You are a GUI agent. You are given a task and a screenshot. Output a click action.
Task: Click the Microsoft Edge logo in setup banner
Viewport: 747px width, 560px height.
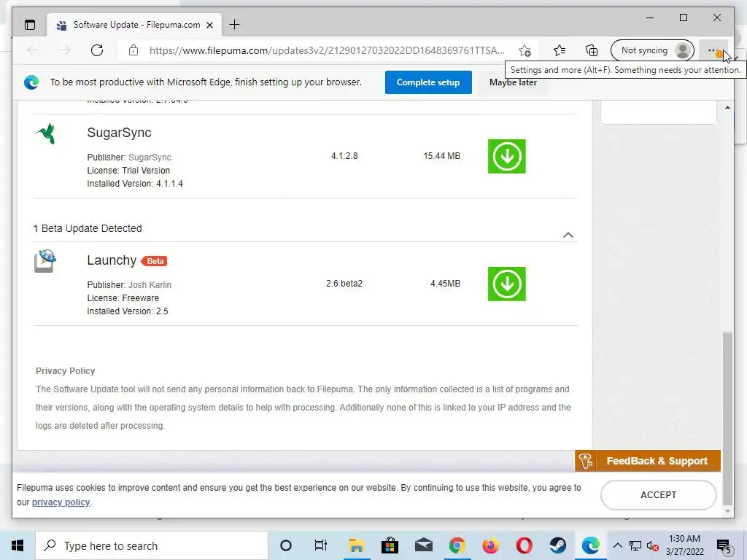(x=31, y=82)
